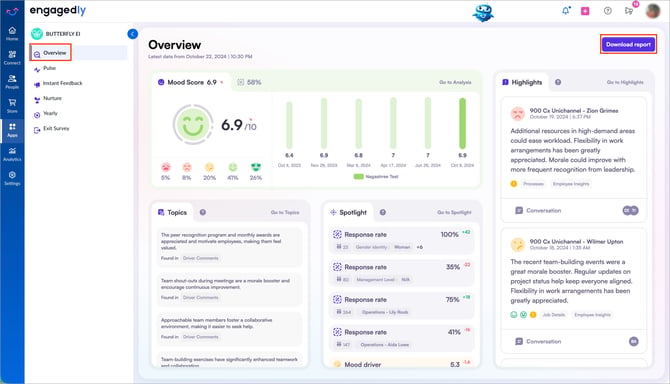Open the user profile avatar

click(652, 11)
